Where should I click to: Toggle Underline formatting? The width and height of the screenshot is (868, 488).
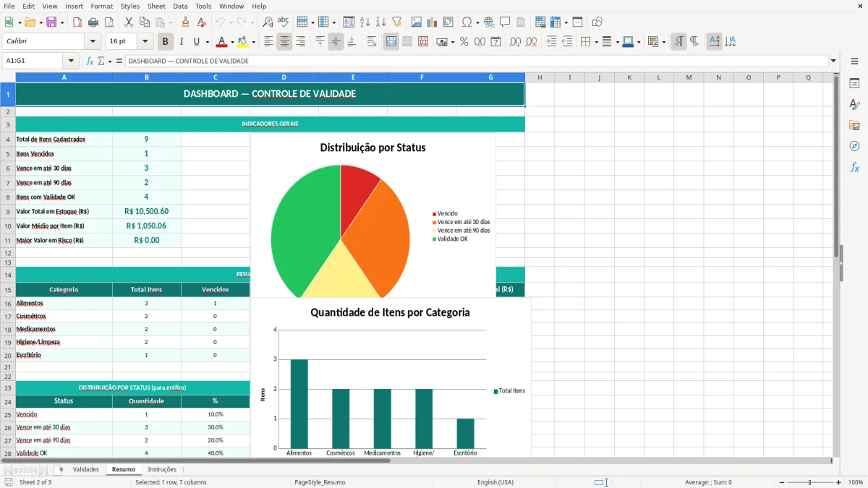(196, 42)
